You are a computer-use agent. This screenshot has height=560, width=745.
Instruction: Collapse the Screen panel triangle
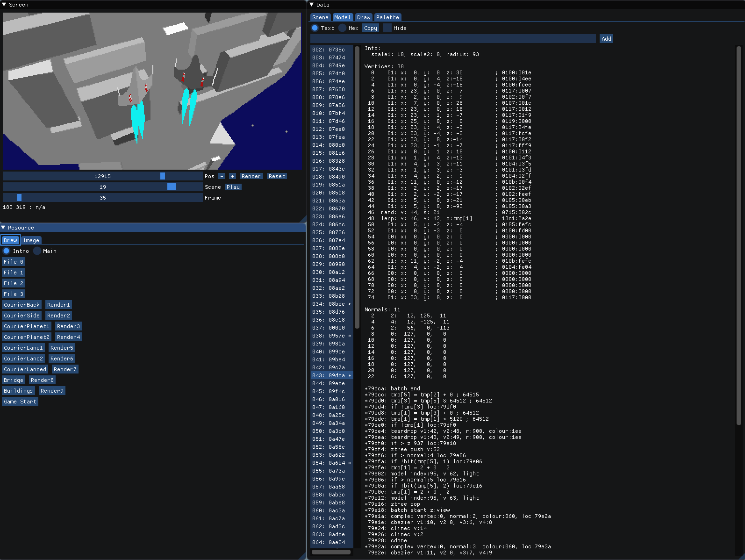coord(5,5)
